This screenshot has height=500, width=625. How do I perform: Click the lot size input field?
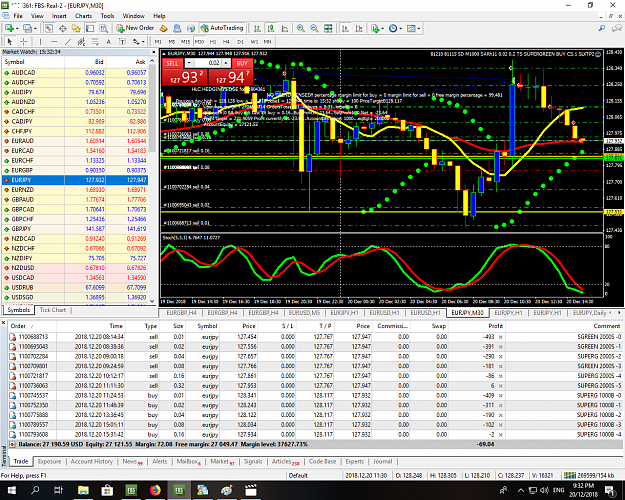[207, 63]
